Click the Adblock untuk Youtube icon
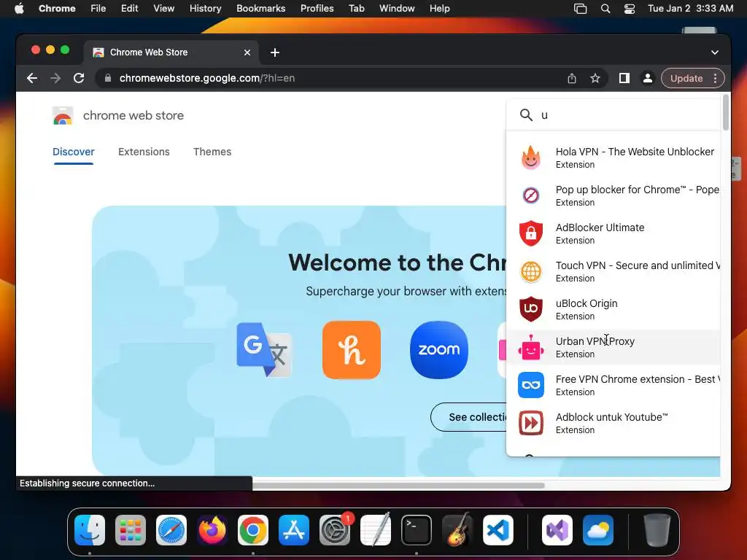Viewport: 747px width, 560px height. pos(531,423)
